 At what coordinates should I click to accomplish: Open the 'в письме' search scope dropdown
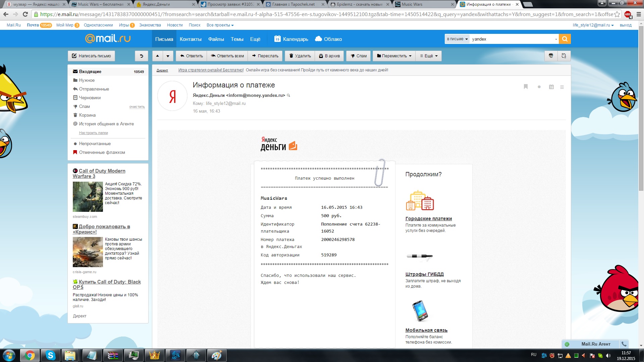point(457,39)
